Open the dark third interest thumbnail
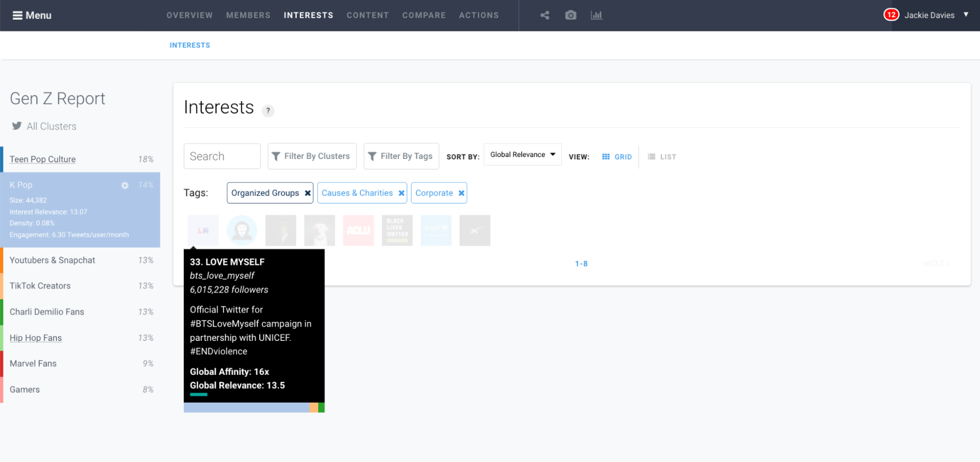980x462 pixels. 281,231
